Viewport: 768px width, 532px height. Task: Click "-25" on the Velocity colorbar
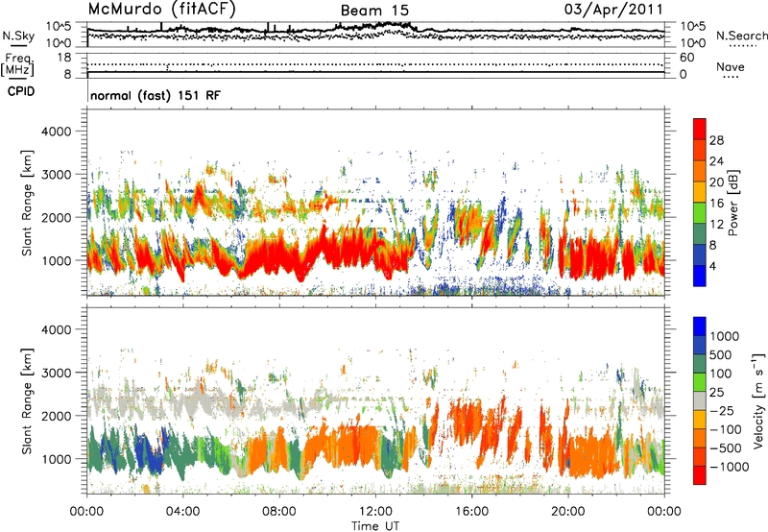[x=722, y=411]
